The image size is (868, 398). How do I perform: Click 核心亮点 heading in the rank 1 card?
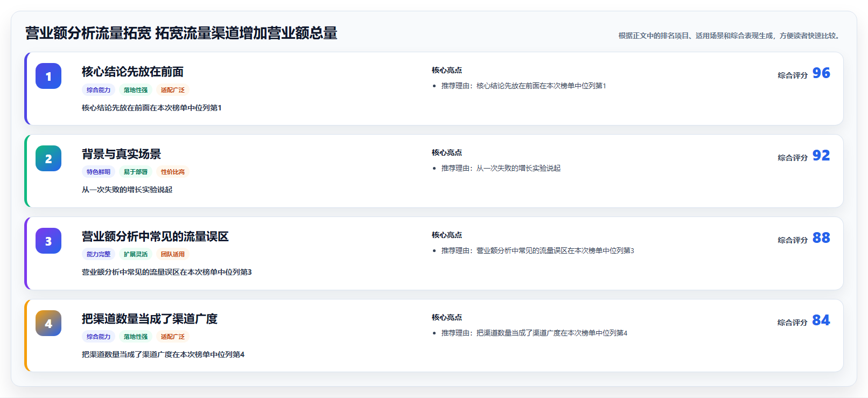447,70
